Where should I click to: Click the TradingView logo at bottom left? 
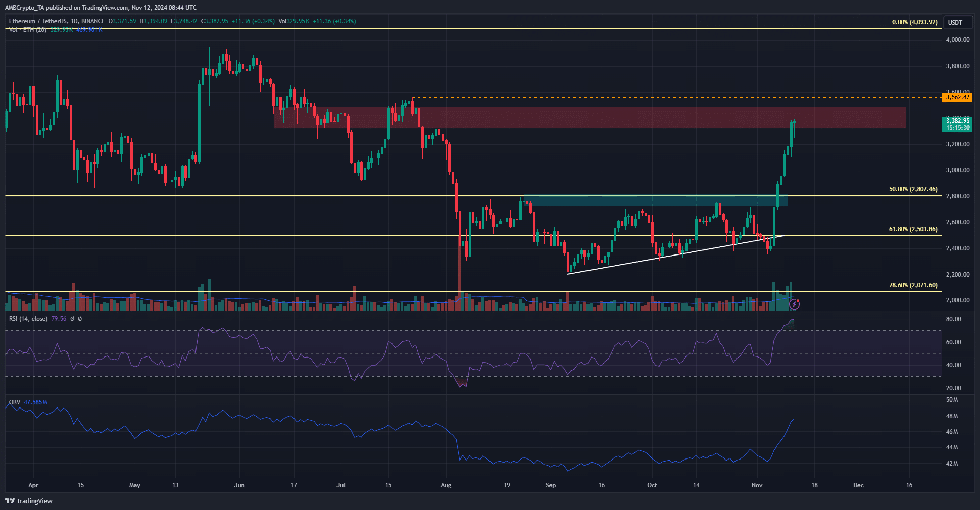coord(29,501)
